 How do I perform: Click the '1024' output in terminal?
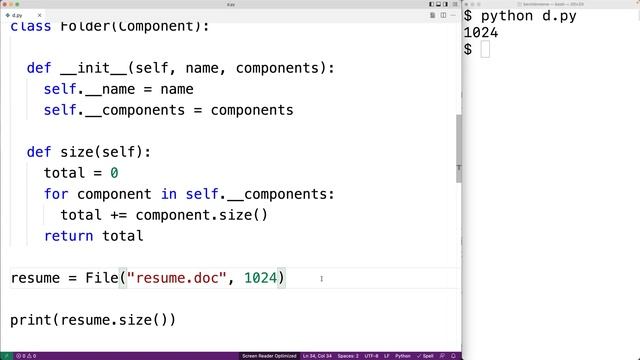click(481, 33)
